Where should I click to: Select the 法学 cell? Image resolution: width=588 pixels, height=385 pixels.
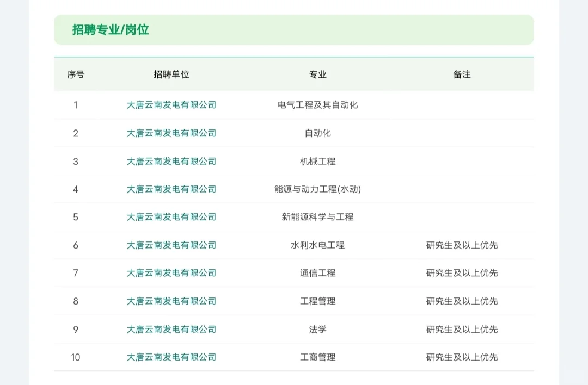pos(317,330)
